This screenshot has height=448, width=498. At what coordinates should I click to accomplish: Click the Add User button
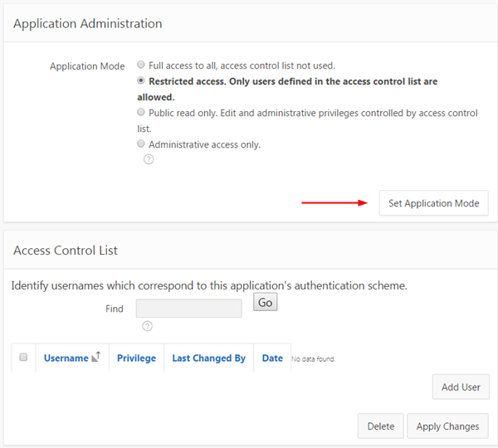click(461, 387)
